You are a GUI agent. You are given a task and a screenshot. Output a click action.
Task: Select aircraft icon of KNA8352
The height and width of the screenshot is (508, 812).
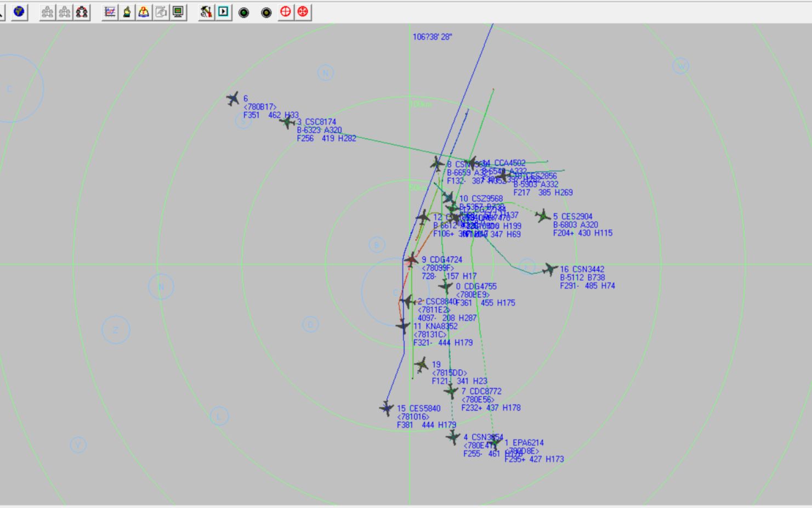403,326
